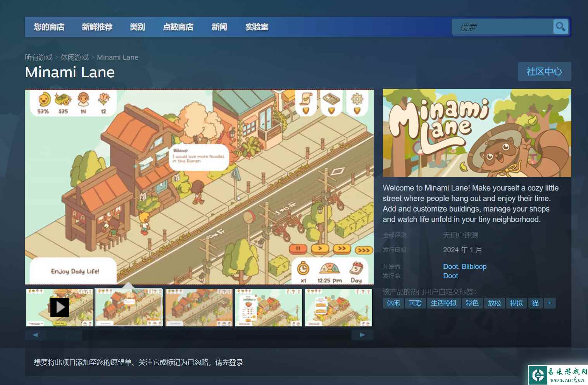Select the 生活模拟 tag
Image resolution: width=588 pixels, height=385 pixels.
point(444,303)
